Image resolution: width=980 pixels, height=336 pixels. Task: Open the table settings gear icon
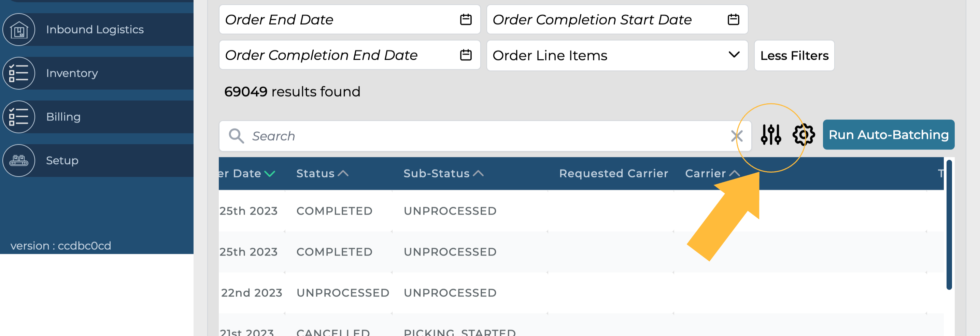(x=803, y=135)
